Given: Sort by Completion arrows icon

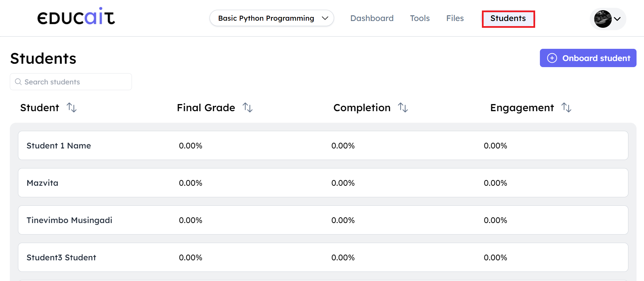Looking at the screenshot, I should 403,107.
